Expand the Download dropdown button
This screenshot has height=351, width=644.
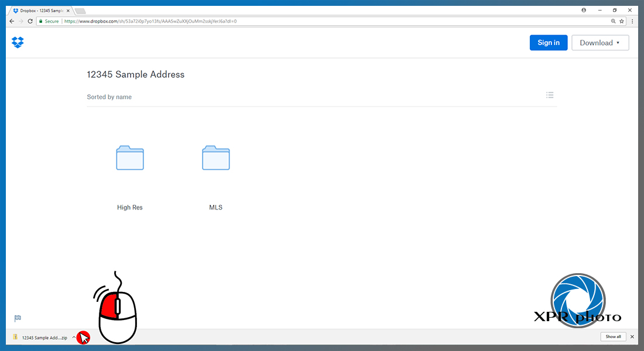tap(600, 43)
